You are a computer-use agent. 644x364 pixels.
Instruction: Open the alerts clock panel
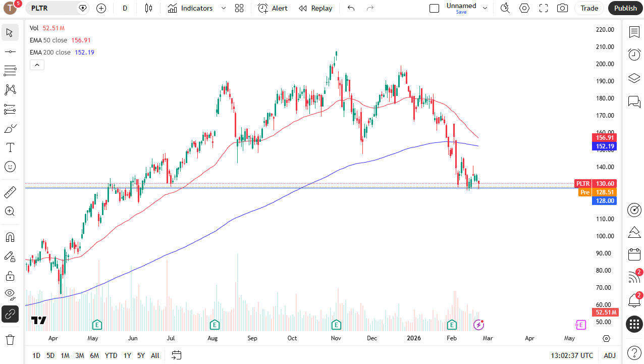(x=634, y=55)
